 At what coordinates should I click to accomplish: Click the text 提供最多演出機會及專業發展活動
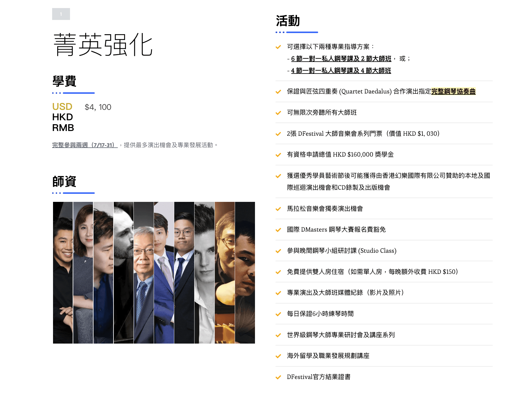click(x=169, y=145)
